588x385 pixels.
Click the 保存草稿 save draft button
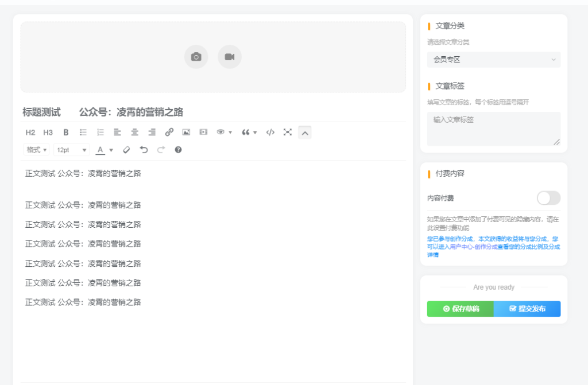tap(460, 309)
